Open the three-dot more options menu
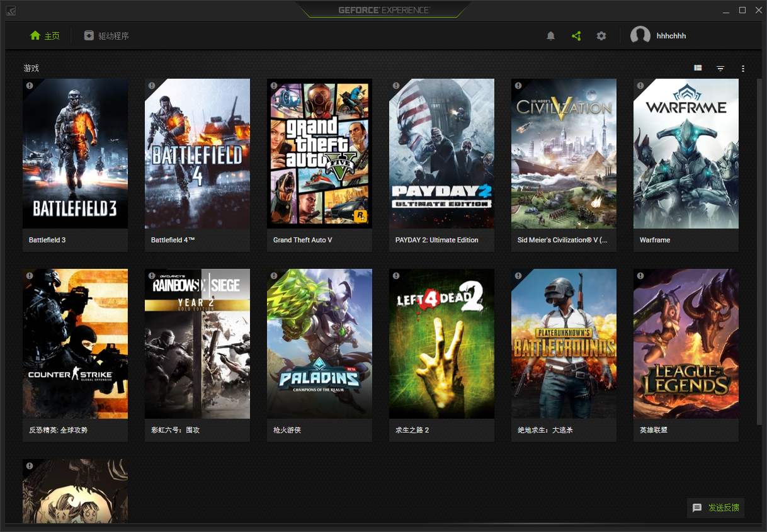 [743, 68]
